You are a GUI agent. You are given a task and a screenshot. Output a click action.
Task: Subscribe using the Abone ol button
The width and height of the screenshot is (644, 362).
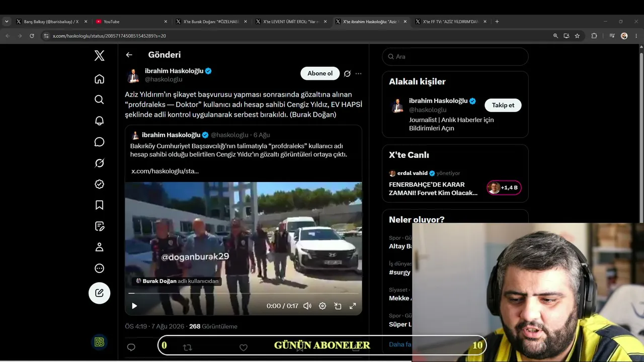[x=320, y=73]
